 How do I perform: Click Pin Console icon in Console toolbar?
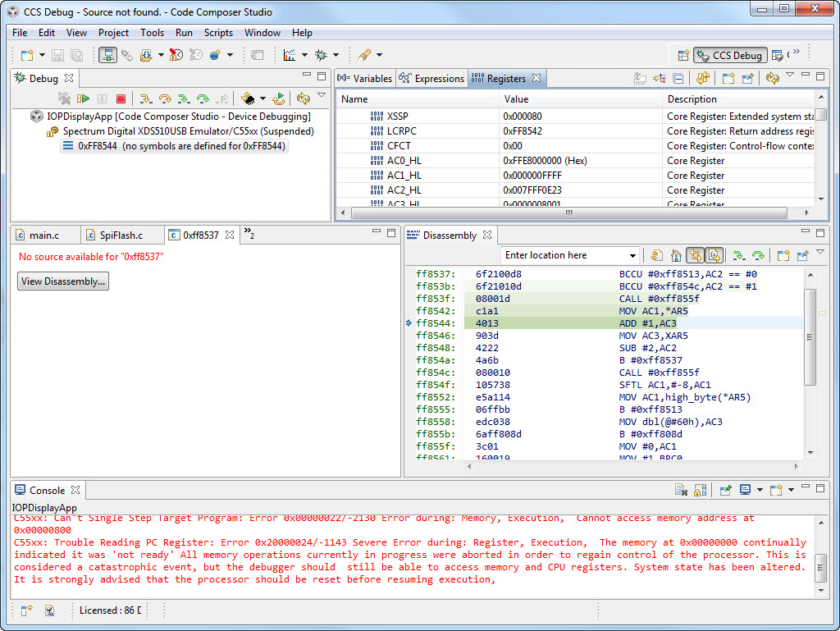tap(725, 490)
